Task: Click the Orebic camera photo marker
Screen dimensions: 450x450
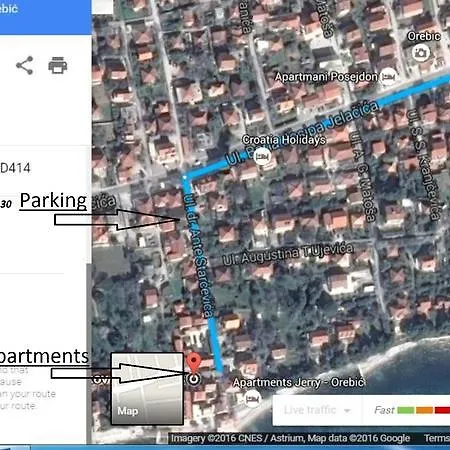Action: [x=421, y=52]
